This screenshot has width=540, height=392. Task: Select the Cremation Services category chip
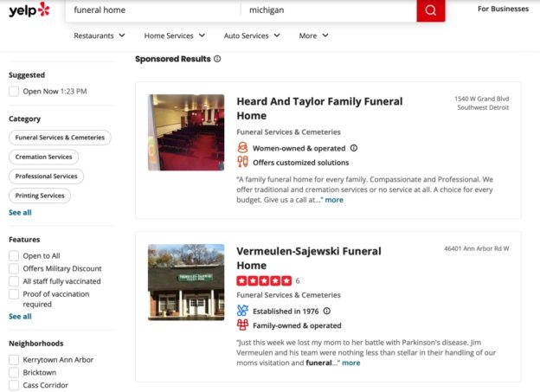[44, 157]
